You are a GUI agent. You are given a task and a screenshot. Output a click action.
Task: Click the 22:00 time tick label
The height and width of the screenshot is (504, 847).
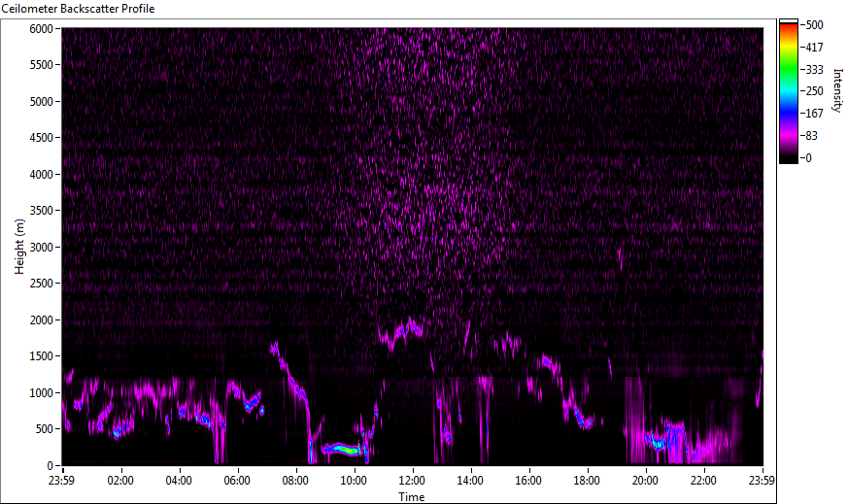point(704,481)
